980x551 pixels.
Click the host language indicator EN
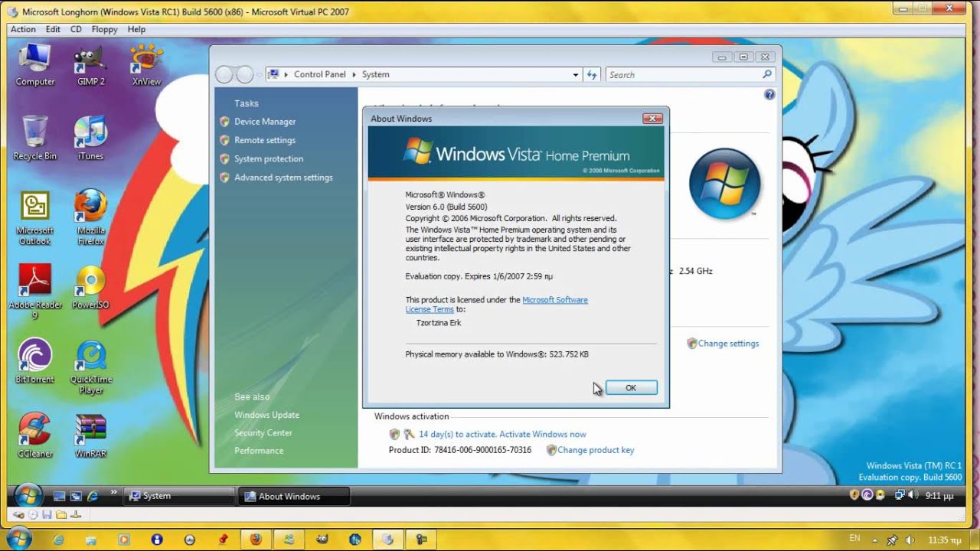click(854, 539)
